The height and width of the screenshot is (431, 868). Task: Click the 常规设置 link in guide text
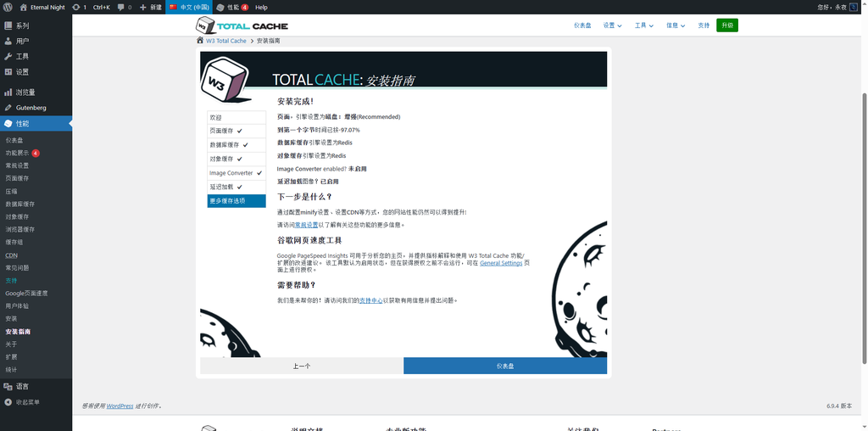(306, 225)
